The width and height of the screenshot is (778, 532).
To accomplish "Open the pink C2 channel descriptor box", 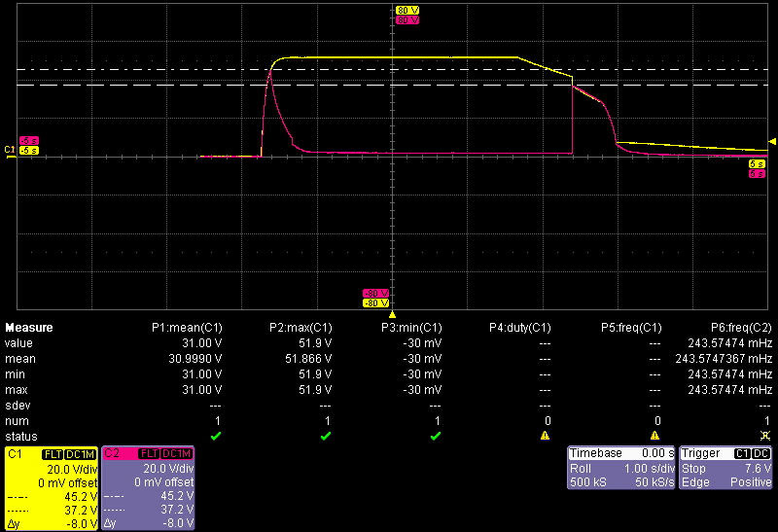I will click(x=148, y=489).
